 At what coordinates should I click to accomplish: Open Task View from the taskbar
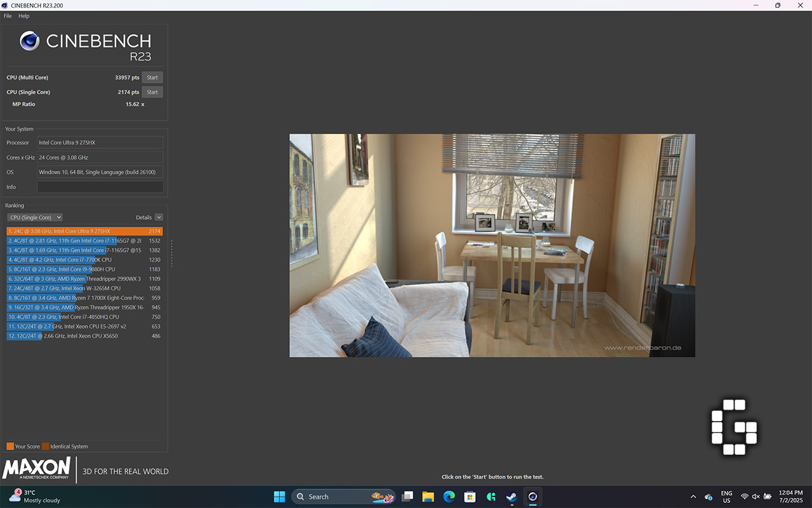(x=408, y=497)
